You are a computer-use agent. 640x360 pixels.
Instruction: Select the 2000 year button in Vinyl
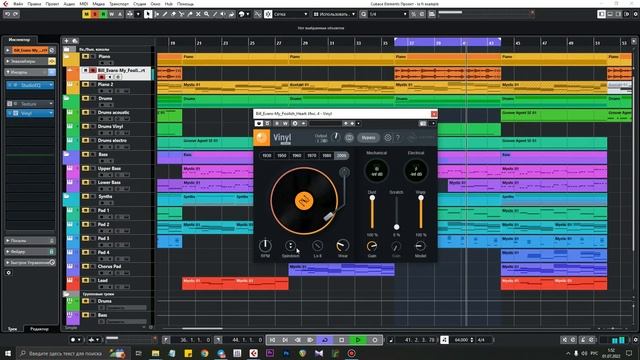(x=341, y=156)
